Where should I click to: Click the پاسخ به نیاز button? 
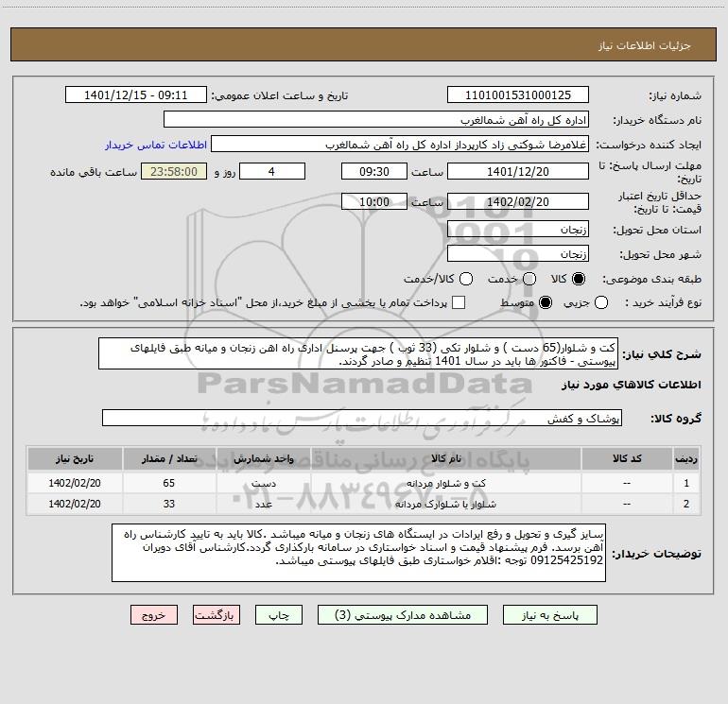550,615
